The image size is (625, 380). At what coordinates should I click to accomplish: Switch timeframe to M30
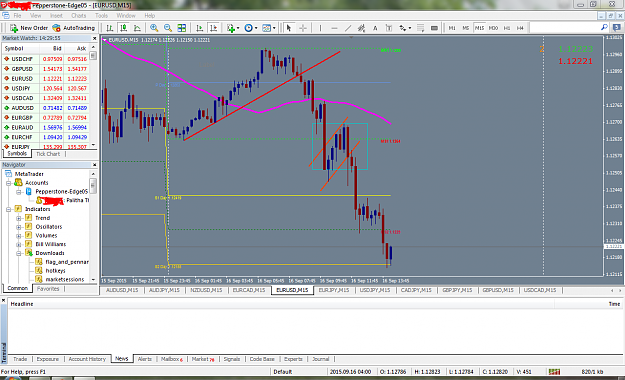coord(493,28)
